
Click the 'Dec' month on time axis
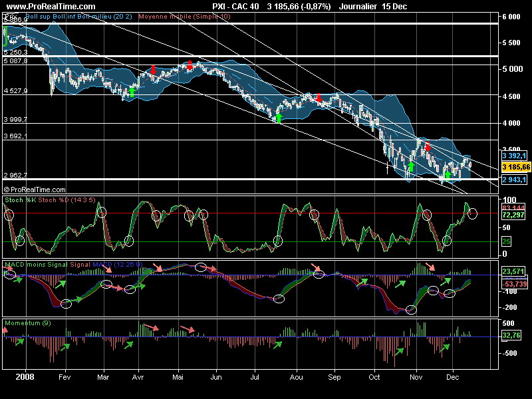[x=453, y=377]
